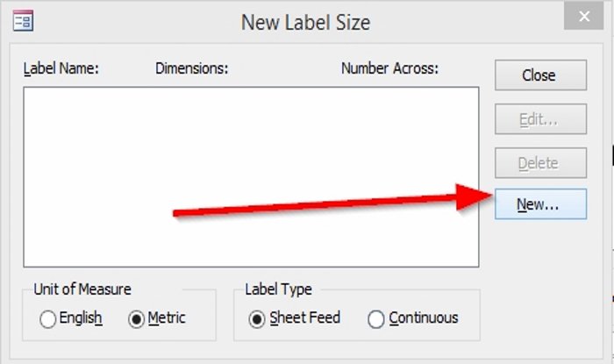The width and height of the screenshot is (614, 364).
Task: Click the Dimensions column header
Action: click(191, 68)
